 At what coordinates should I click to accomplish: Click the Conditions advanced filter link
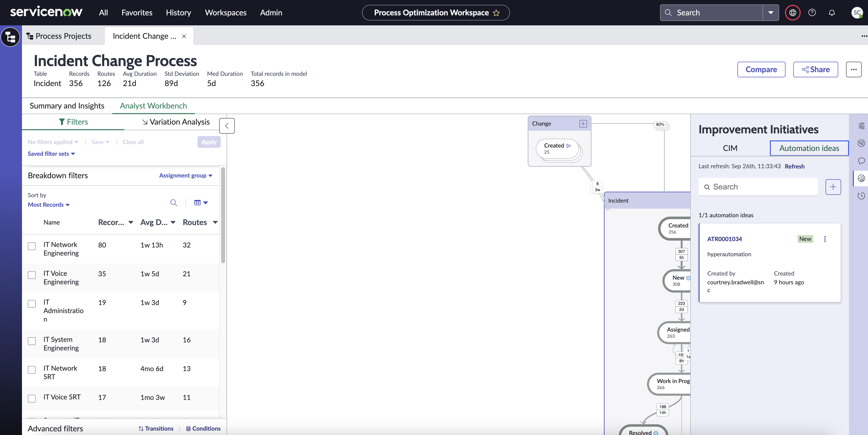tap(204, 429)
